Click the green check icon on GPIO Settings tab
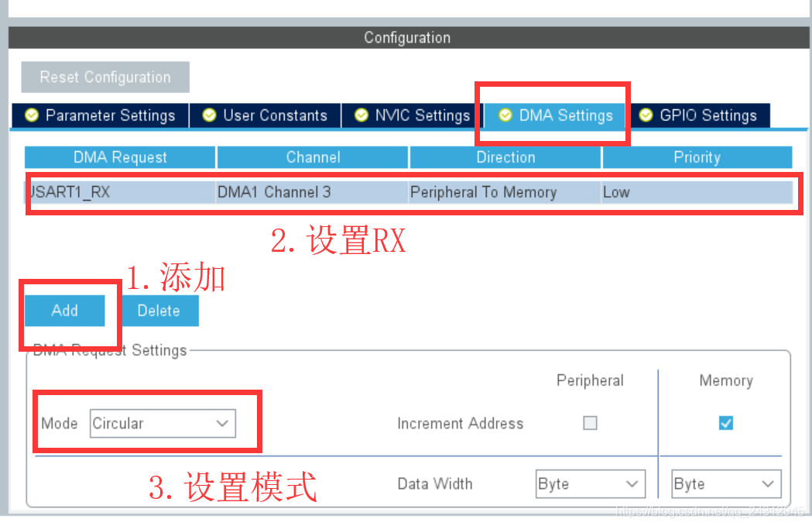The width and height of the screenshot is (812, 526). pos(644,115)
